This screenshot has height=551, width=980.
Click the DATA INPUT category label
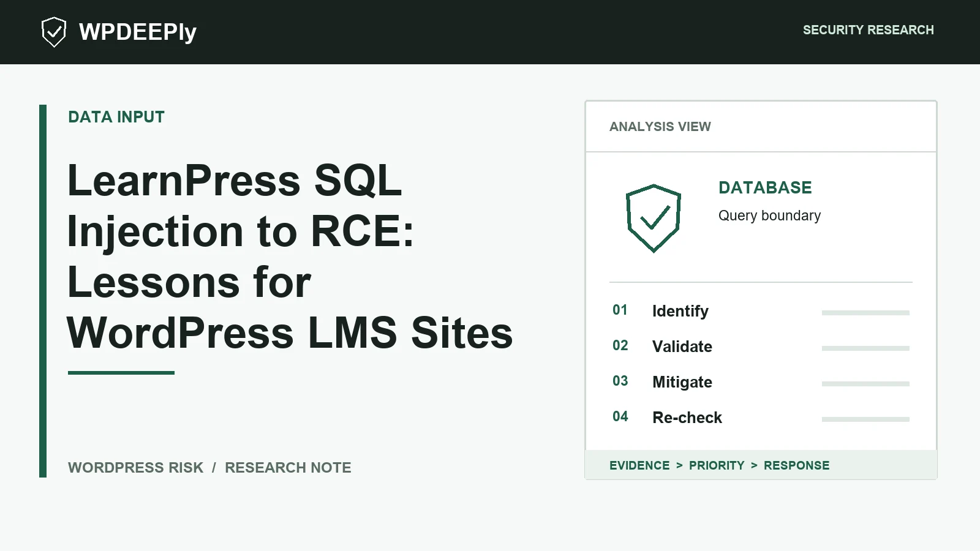116,117
